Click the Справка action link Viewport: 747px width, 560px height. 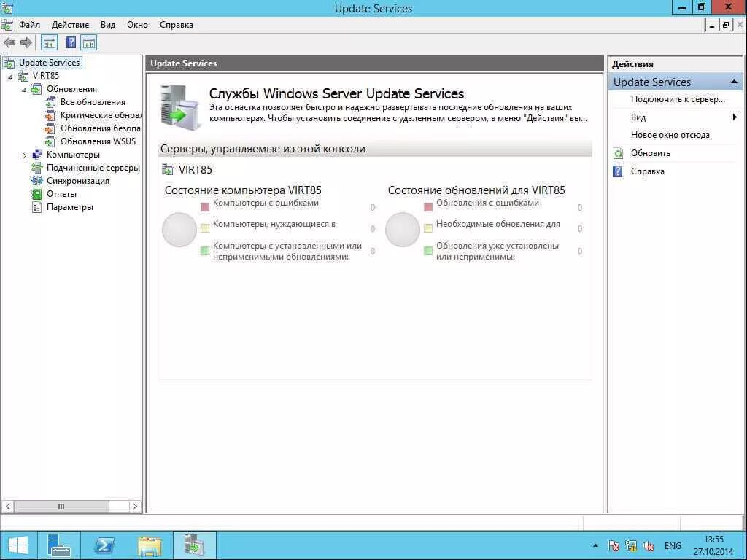click(647, 171)
